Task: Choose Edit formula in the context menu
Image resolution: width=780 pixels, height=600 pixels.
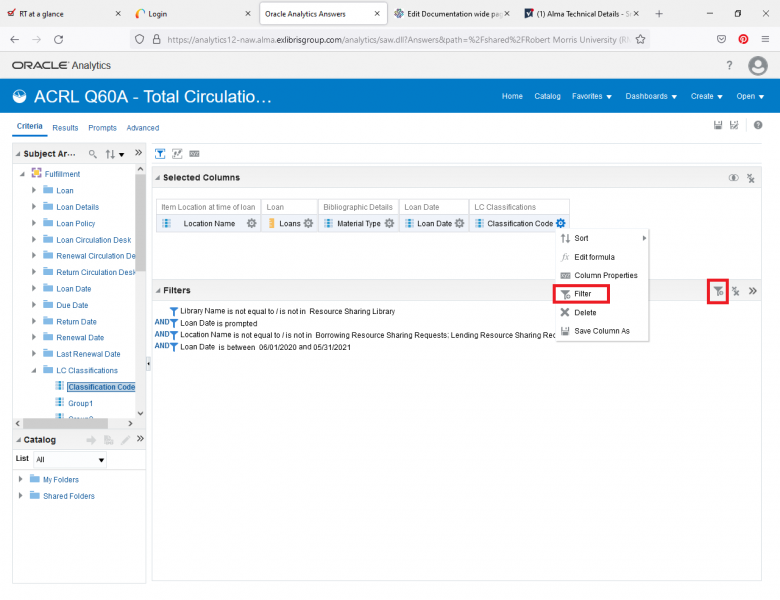Action: pos(602,257)
